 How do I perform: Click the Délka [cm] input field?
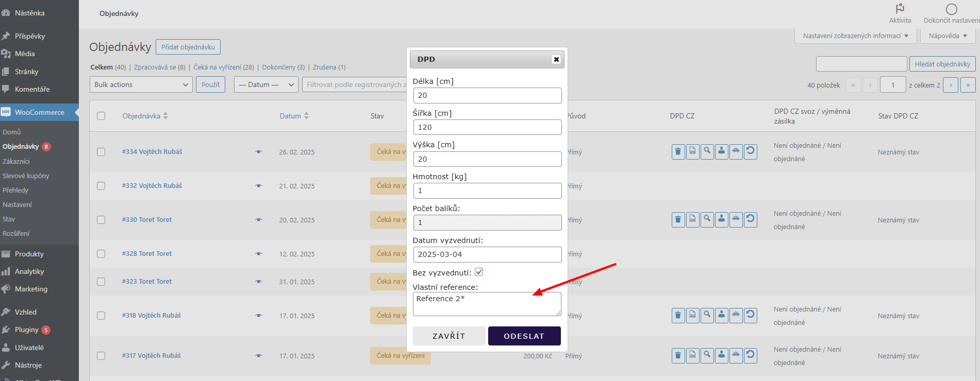coord(487,95)
